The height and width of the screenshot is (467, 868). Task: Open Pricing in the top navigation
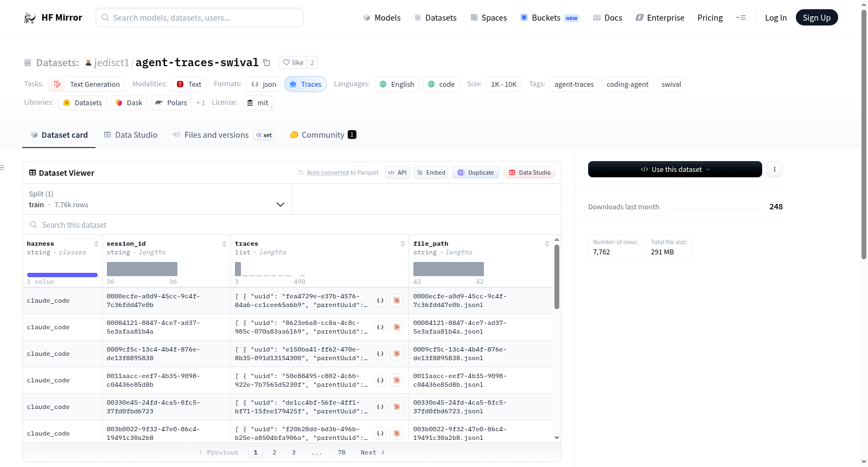pyautogui.click(x=710, y=17)
